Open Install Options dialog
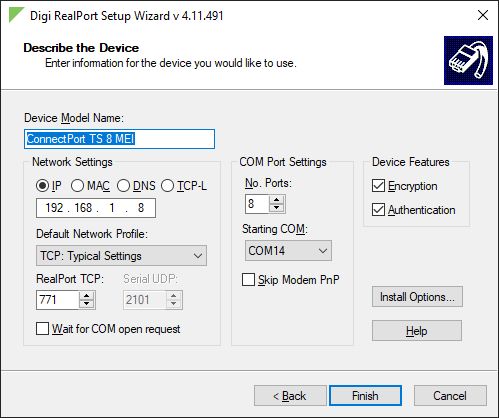This screenshot has width=499, height=418. tap(417, 297)
